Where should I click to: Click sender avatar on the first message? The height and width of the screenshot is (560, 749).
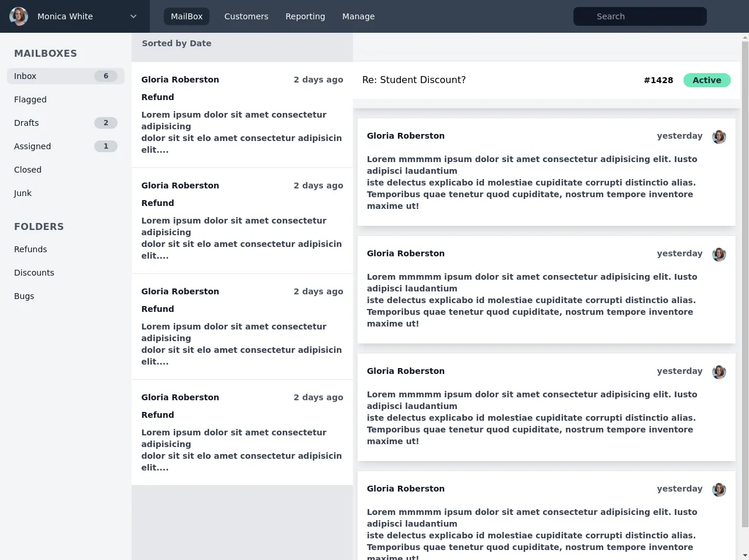pos(719,137)
